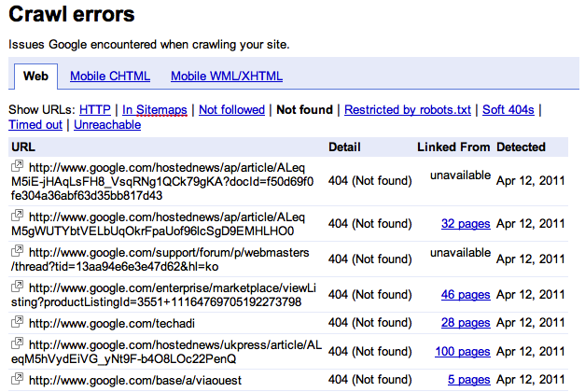Show Restricted by robots.txt URLs

click(x=408, y=110)
